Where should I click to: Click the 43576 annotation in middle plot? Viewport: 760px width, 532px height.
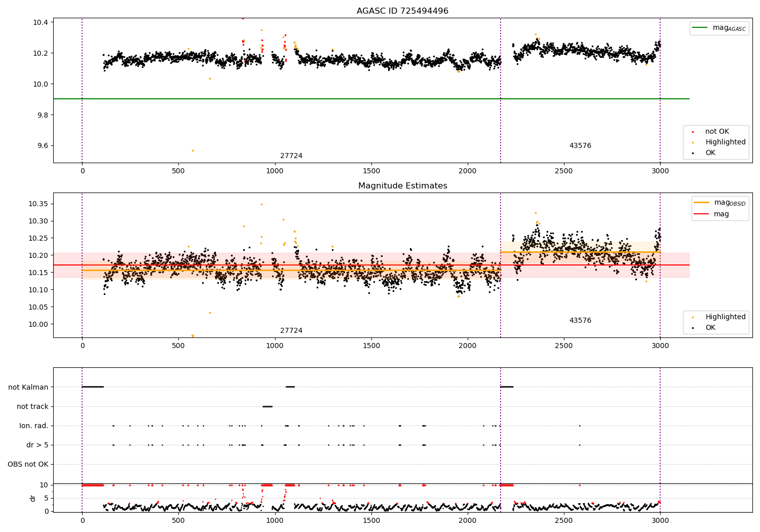tap(580, 321)
